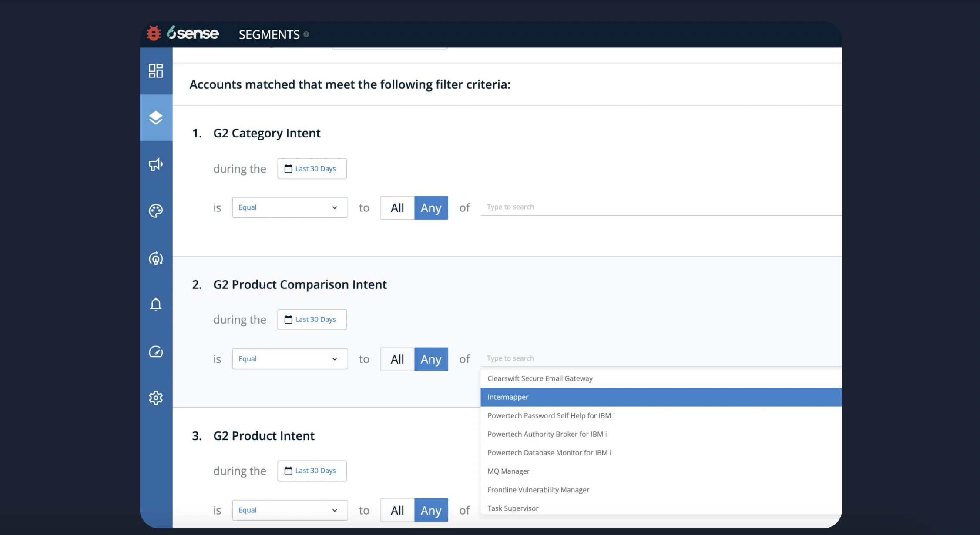Select All toggle for G2 Product Intent
Screen dimensions: 980x535
click(x=397, y=510)
